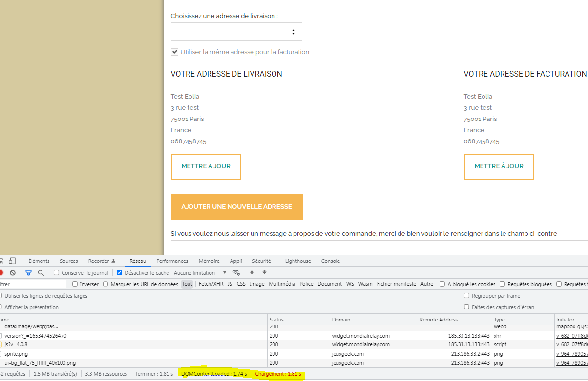The height and width of the screenshot is (381, 588).
Task: Enable 'Conserver le journal' checkbox
Action: point(57,273)
